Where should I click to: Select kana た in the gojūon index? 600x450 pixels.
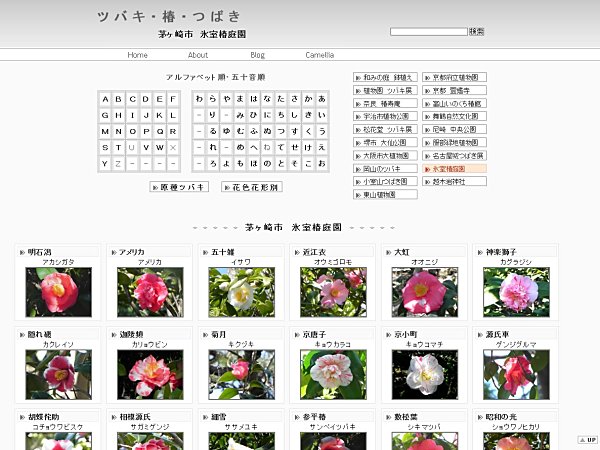tap(281, 99)
